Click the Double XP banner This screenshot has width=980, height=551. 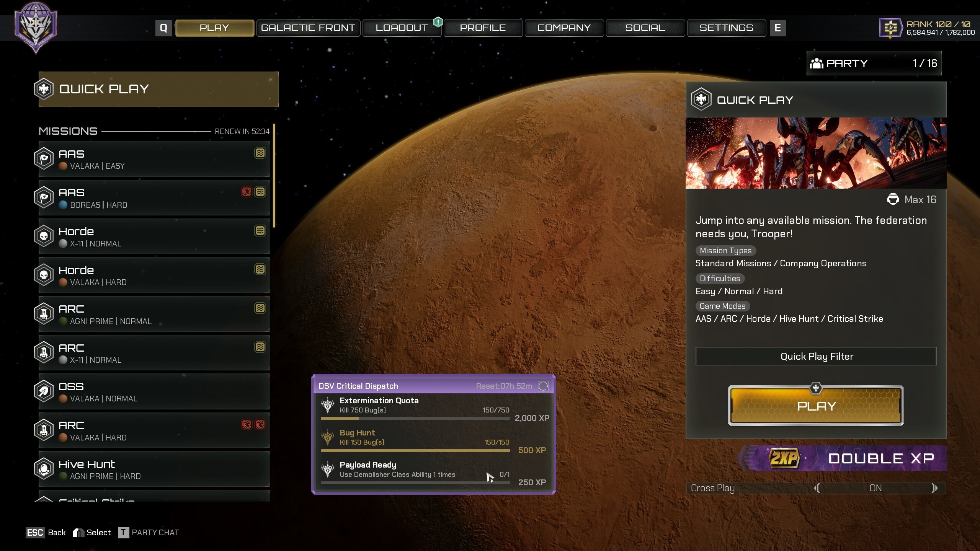pyautogui.click(x=842, y=458)
